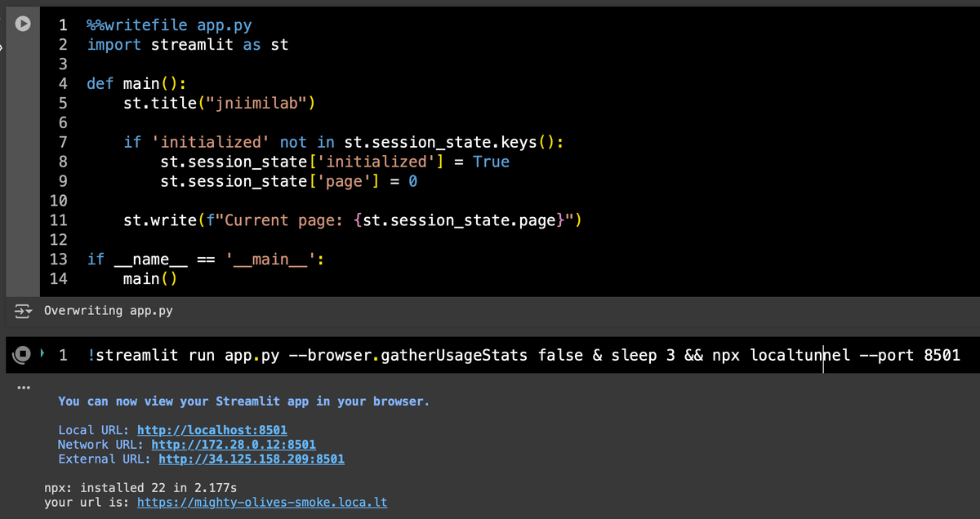
Task: Expand the output section of the streamlit cell
Action: click(22, 386)
